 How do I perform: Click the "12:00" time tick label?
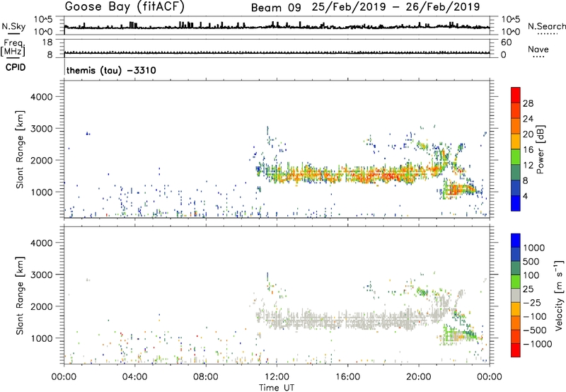tap(277, 376)
